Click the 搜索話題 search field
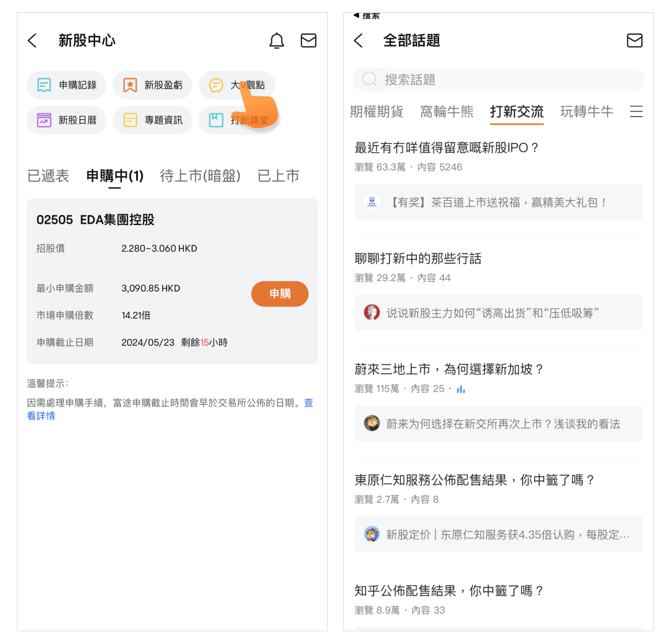The height and width of the screenshot is (644, 671). [498, 80]
